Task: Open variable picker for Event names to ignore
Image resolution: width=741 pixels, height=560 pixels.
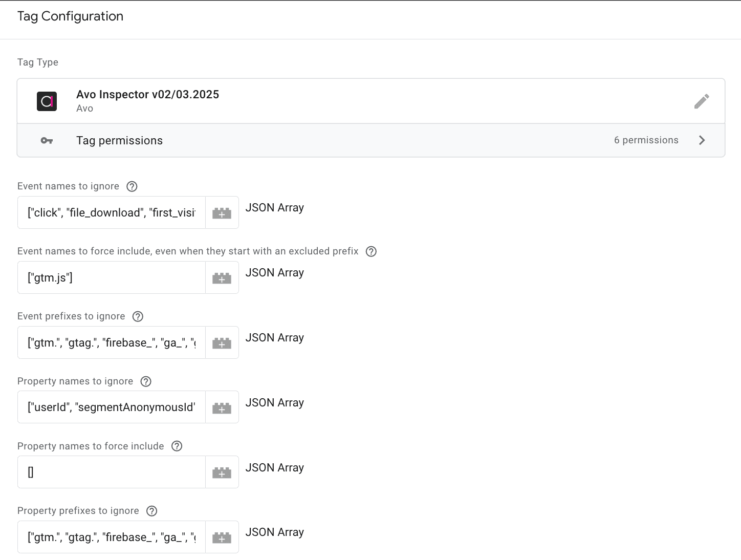Action: coord(222,212)
